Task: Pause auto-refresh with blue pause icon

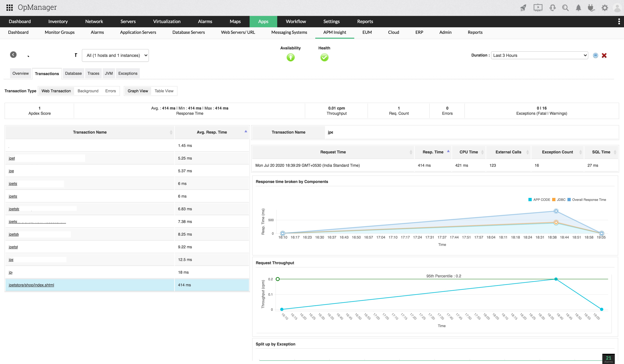Action: tap(595, 55)
